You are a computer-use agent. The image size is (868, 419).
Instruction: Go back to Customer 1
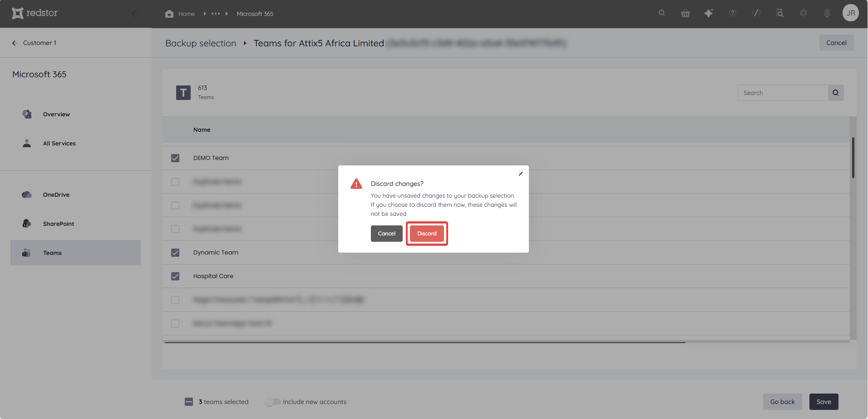34,43
